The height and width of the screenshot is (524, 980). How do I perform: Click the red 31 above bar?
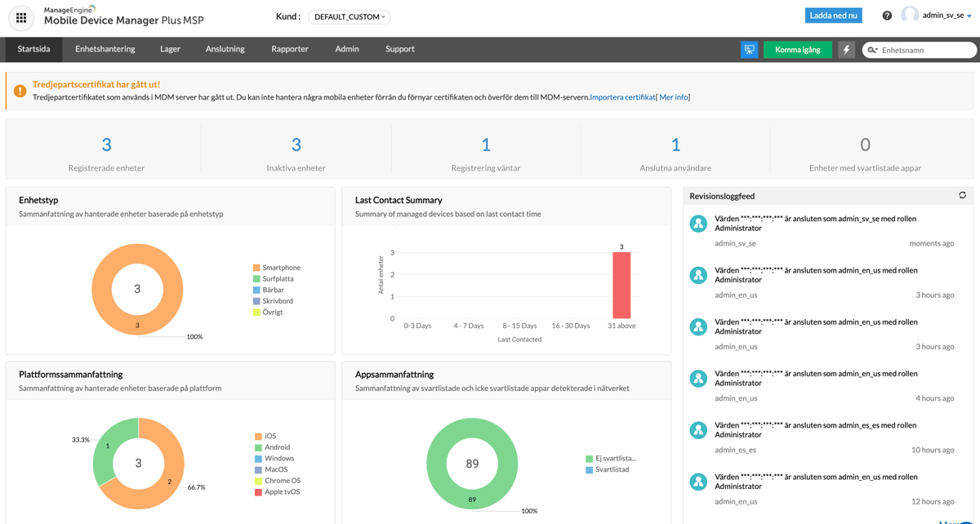point(621,286)
